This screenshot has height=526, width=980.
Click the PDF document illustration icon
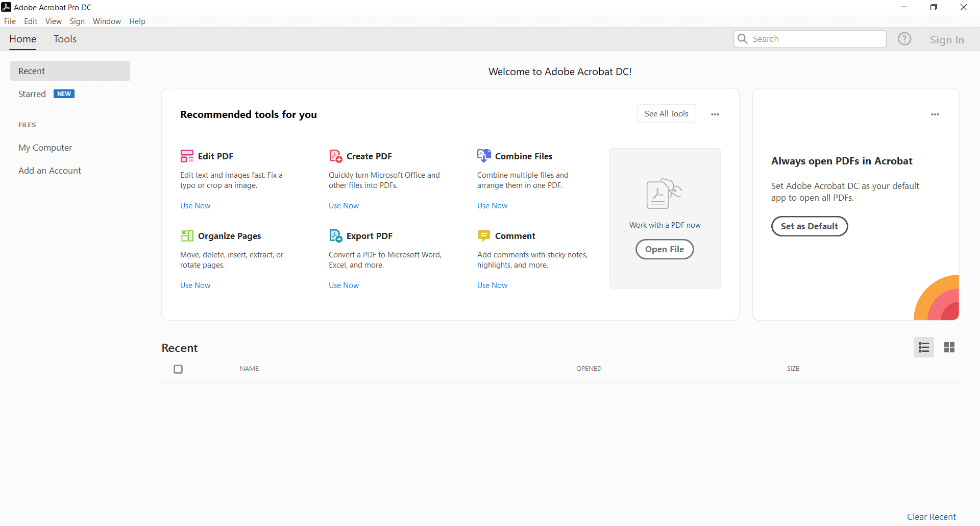coord(664,194)
